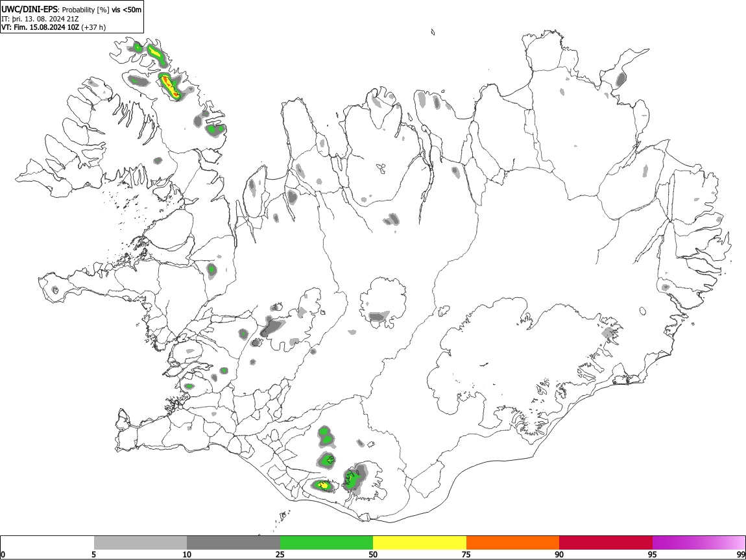
Task: Click the legend value '90'
Action: [x=559, y=555]
